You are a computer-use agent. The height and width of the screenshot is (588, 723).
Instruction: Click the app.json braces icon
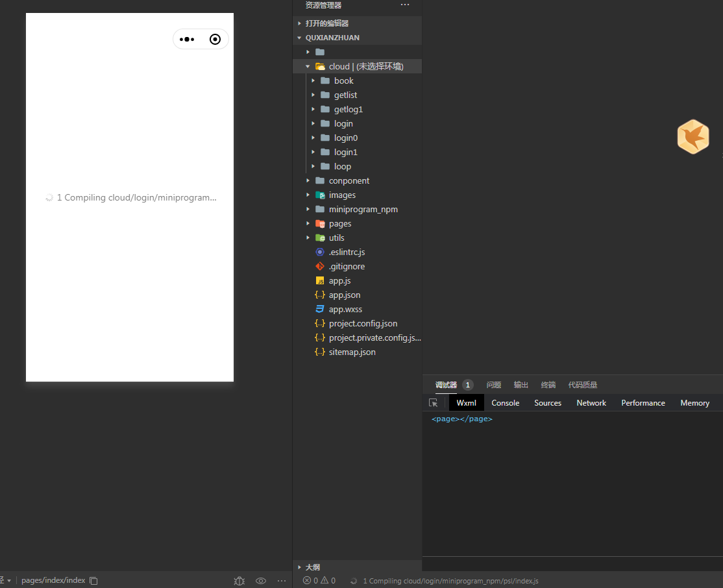[x=319, y=295]
